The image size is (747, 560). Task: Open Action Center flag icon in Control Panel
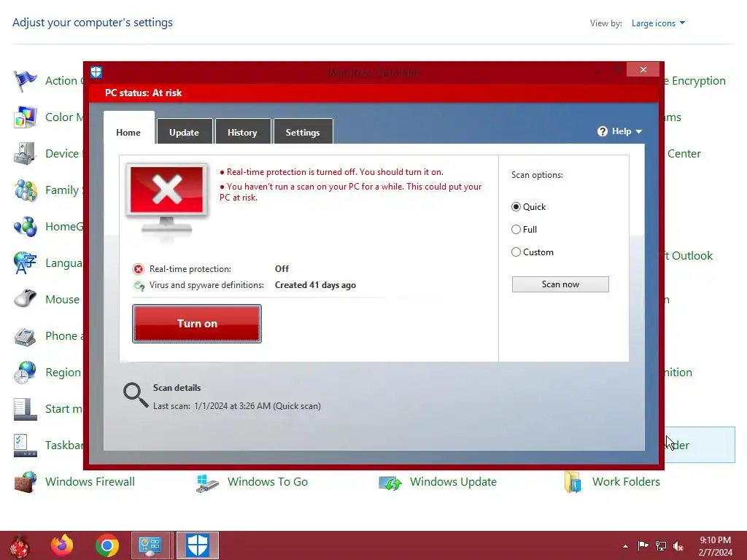26,81
